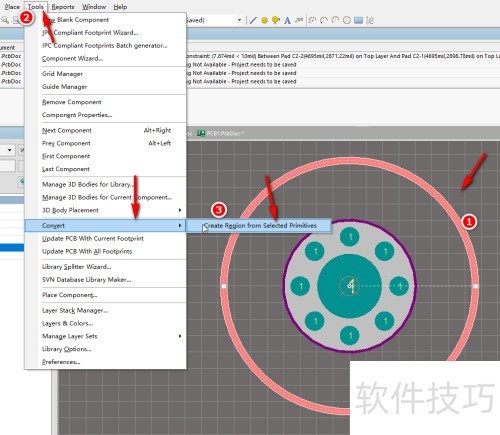This screenshot has height=435, width=500.
Task: Open Component Wizard
Action: (x=105, y=59)
